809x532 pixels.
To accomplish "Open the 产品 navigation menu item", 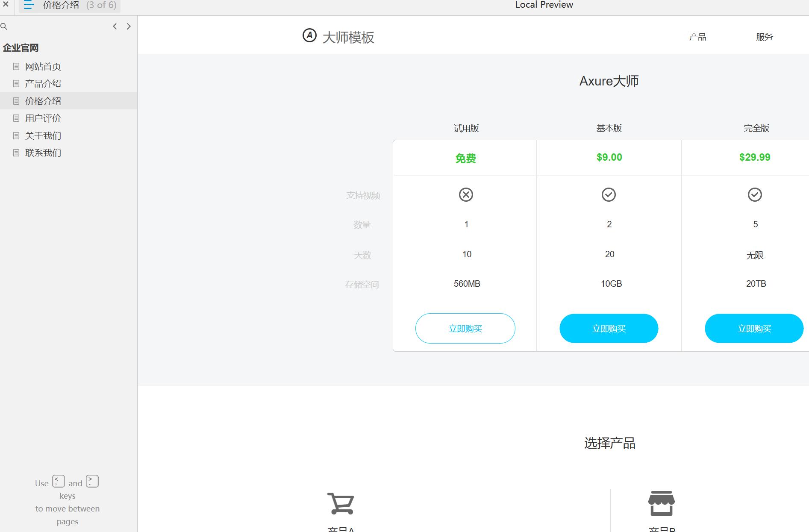I will (x=697, y=37).
